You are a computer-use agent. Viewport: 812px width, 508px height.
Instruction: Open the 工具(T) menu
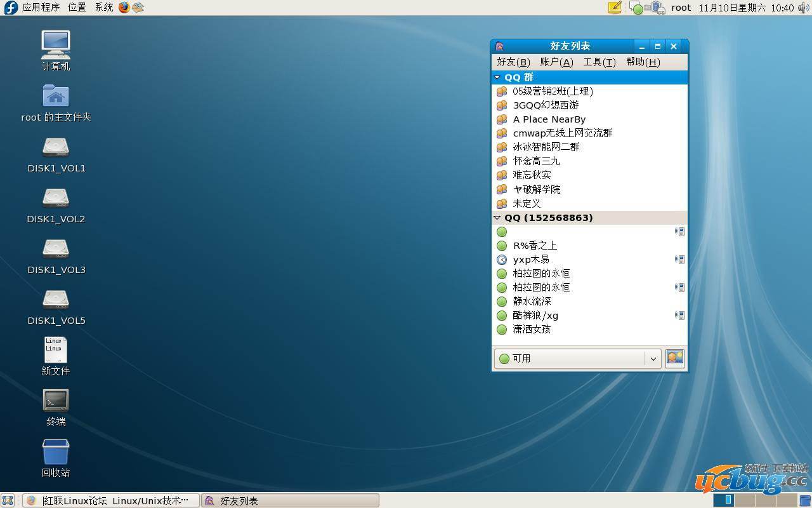coord(599,62)
